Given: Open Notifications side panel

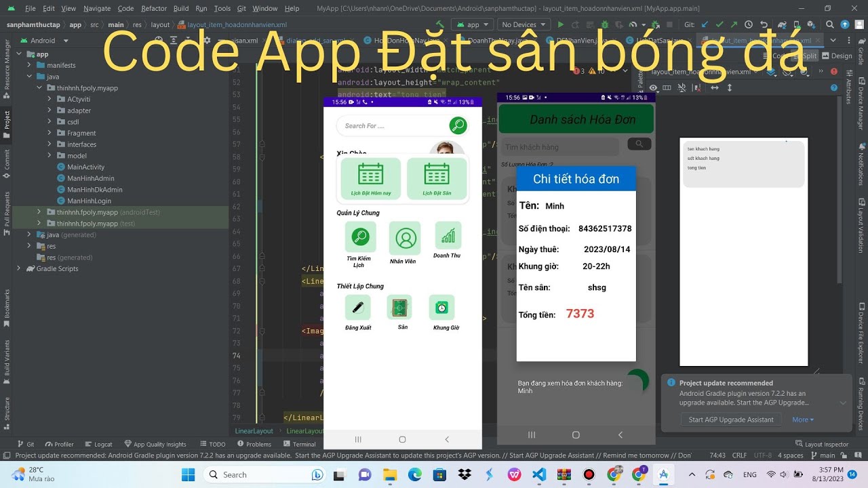Looking at the screenshot, I should pos(861,163).
